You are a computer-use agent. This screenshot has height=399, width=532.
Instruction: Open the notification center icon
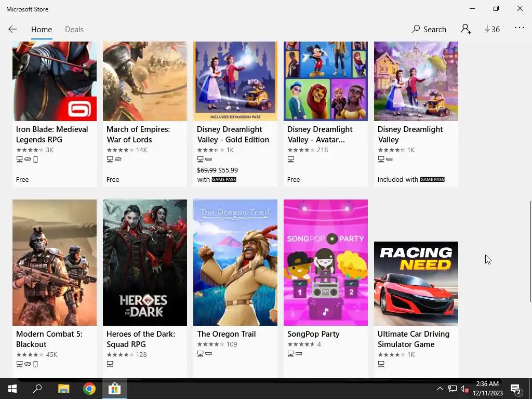pyautogui.click(x=516, y=389)
